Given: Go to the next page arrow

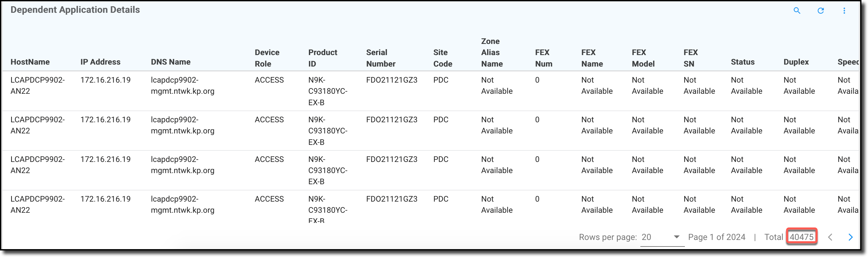Looking at the screenshot, I should tap(850, 237).
